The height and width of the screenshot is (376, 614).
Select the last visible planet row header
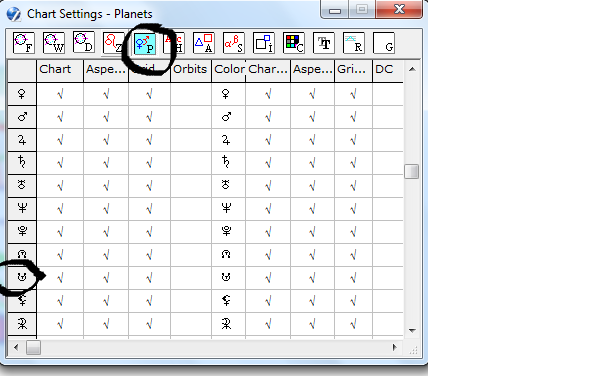tap(22, 324)
